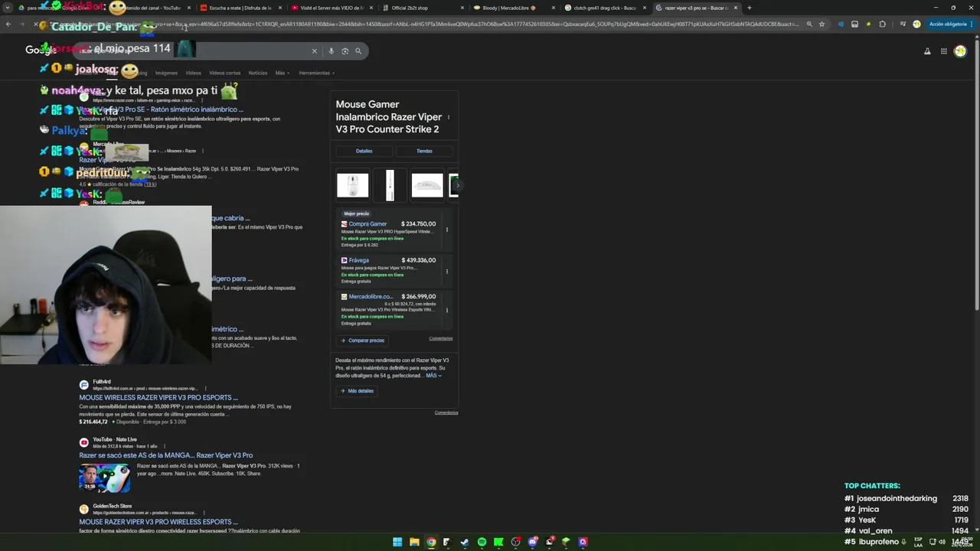Open Steam from the taskbar
980x551 pixels.
coord(465,542)
